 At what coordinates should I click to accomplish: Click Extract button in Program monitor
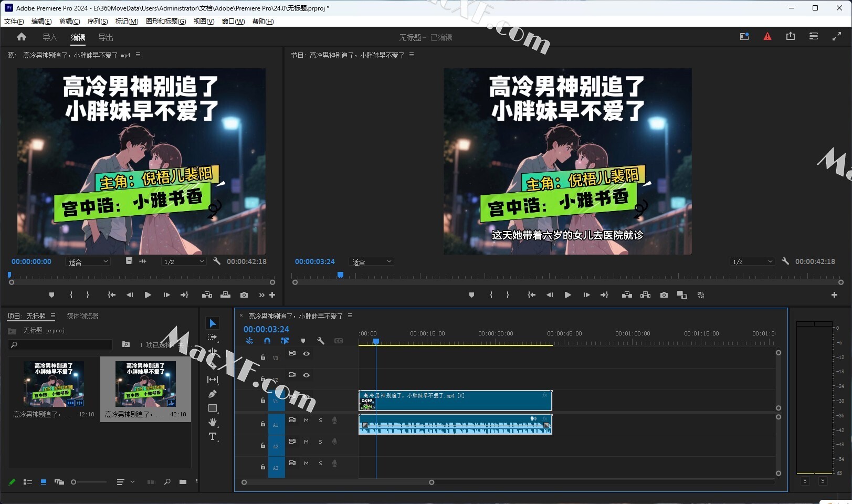pyautogui.click(x=646, y=295)
